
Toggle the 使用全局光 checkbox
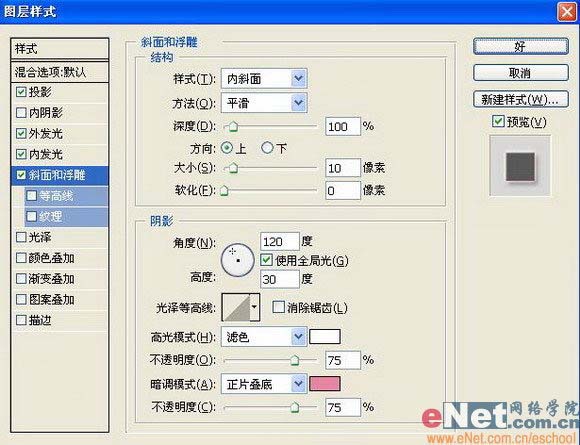click(x=266, y=260)
